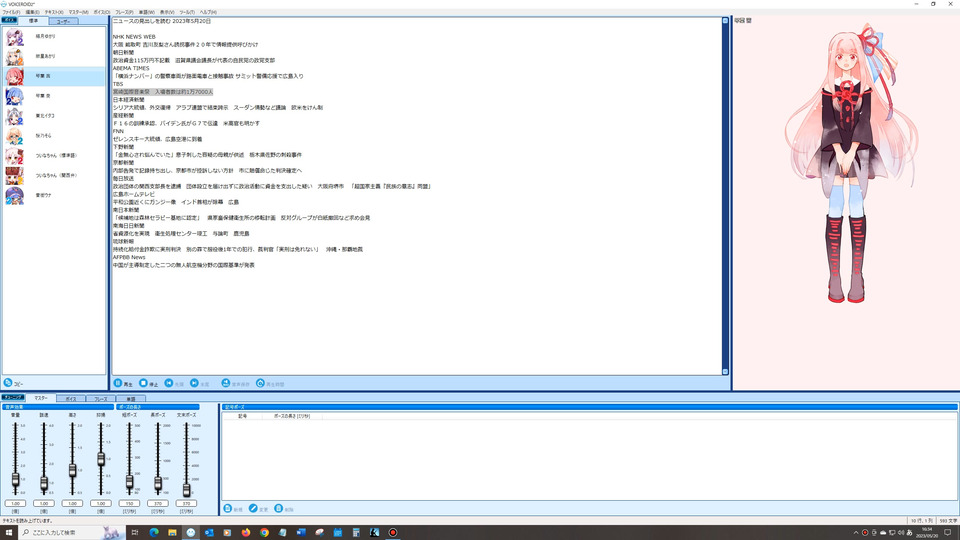Adjust the 抑揚 intonation slider handle
Image resolution: width=960 pixels, height=540 pixels.
pos(101,459)
